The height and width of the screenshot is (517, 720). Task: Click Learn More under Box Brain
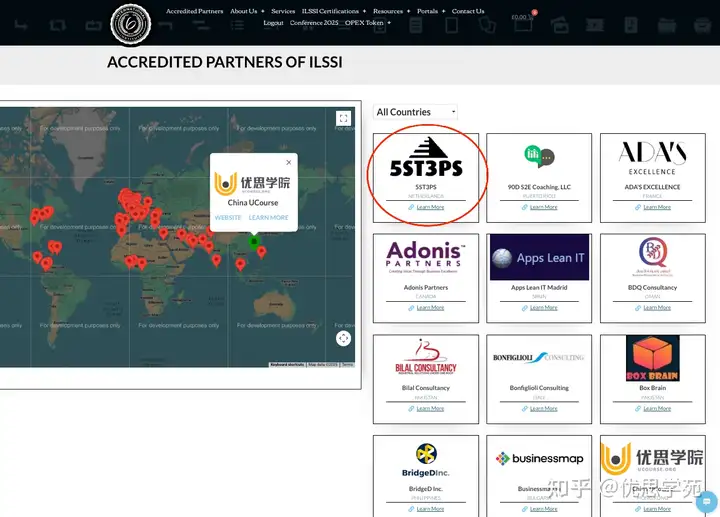(657, 408)
